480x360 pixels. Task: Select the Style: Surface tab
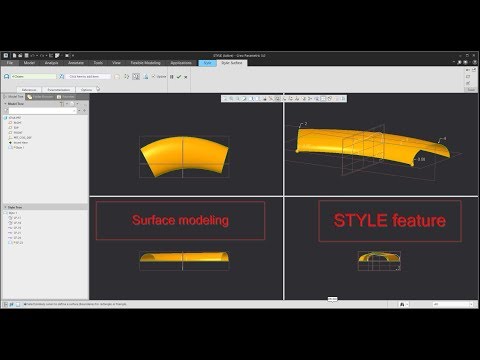tap(232, 63)
